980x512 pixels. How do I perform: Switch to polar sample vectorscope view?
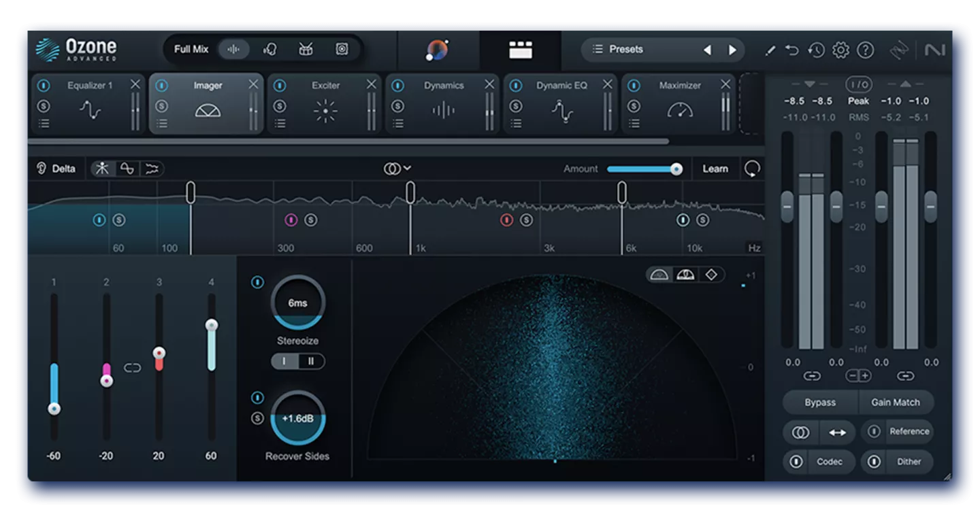click(659, 275)
